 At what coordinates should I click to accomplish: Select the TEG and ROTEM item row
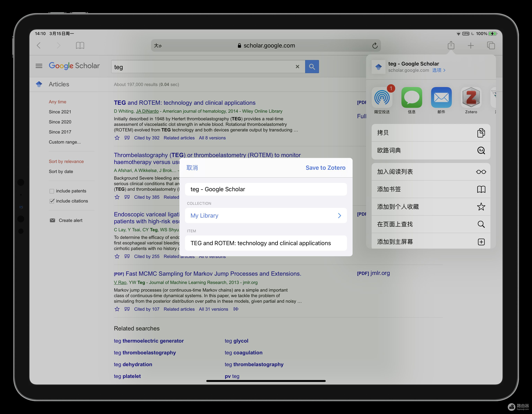266,243
